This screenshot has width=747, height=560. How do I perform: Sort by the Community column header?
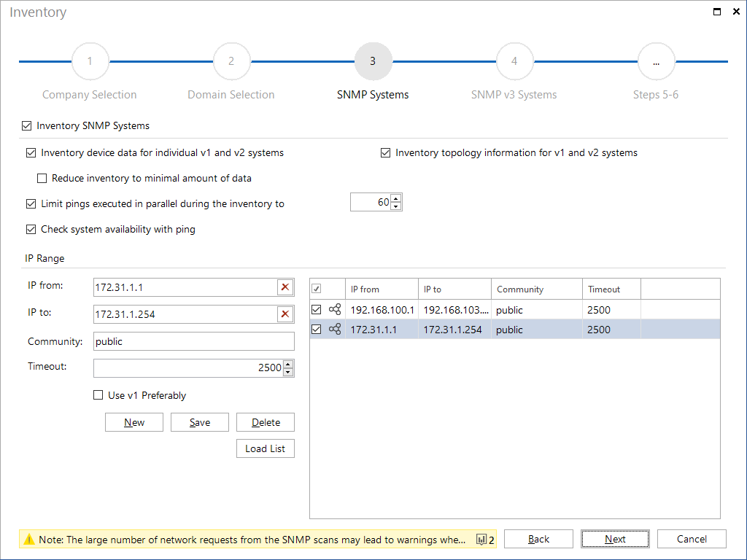(x=537, y=289)
